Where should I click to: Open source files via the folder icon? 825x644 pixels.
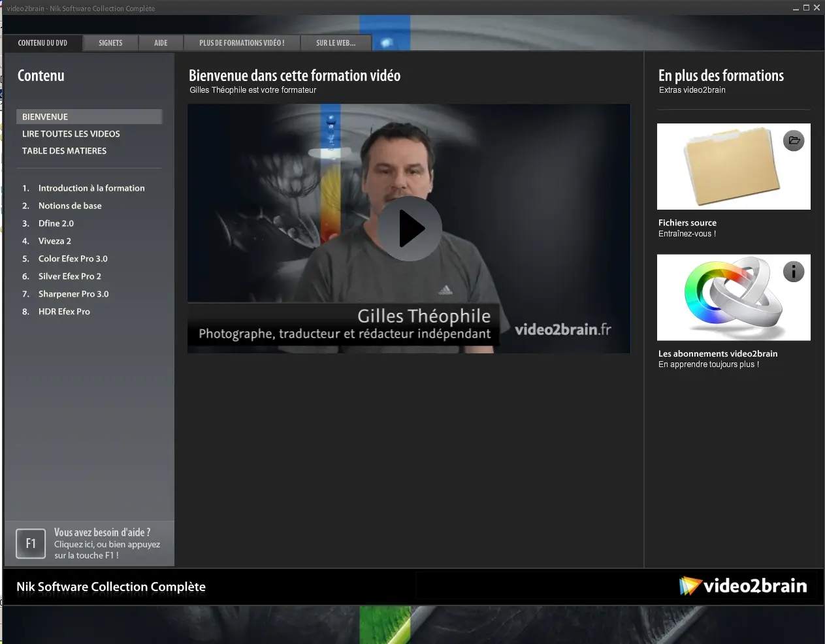pos(794,140)
